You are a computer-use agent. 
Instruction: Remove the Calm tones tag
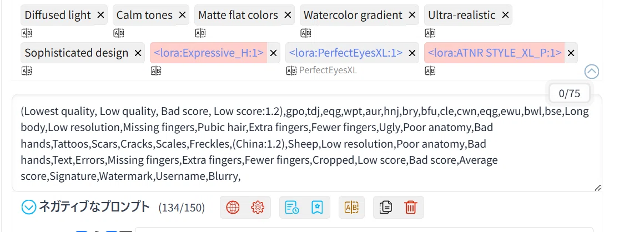[x=181, y=15]
